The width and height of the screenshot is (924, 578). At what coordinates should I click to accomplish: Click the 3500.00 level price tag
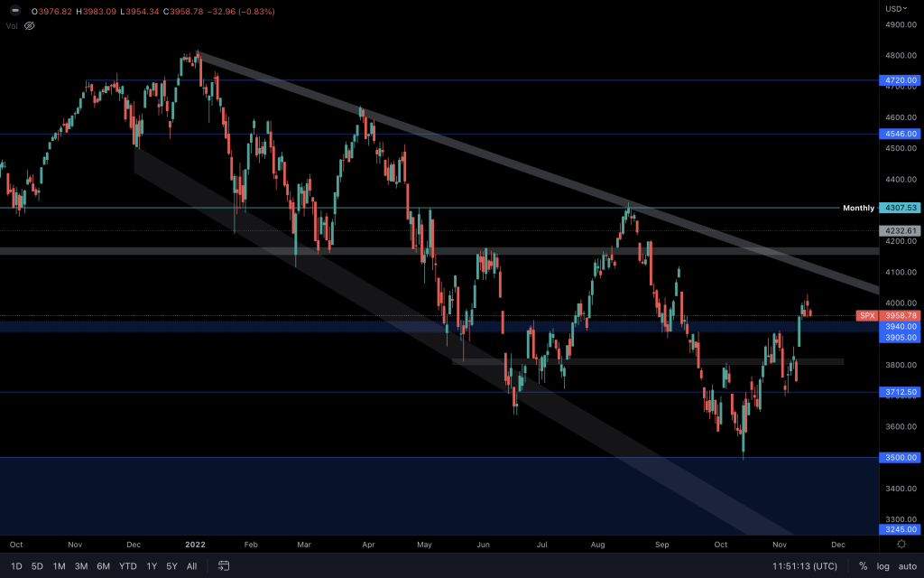tap(899, 458)
